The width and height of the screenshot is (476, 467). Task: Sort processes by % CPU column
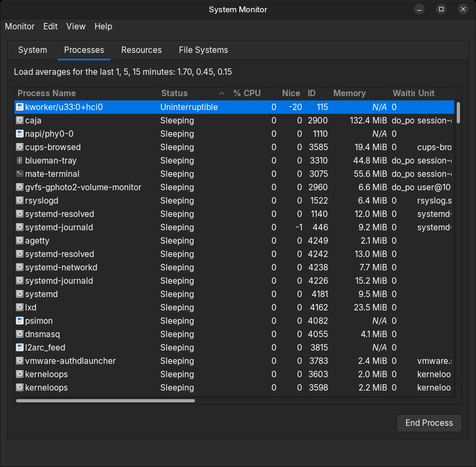point(247,93)
